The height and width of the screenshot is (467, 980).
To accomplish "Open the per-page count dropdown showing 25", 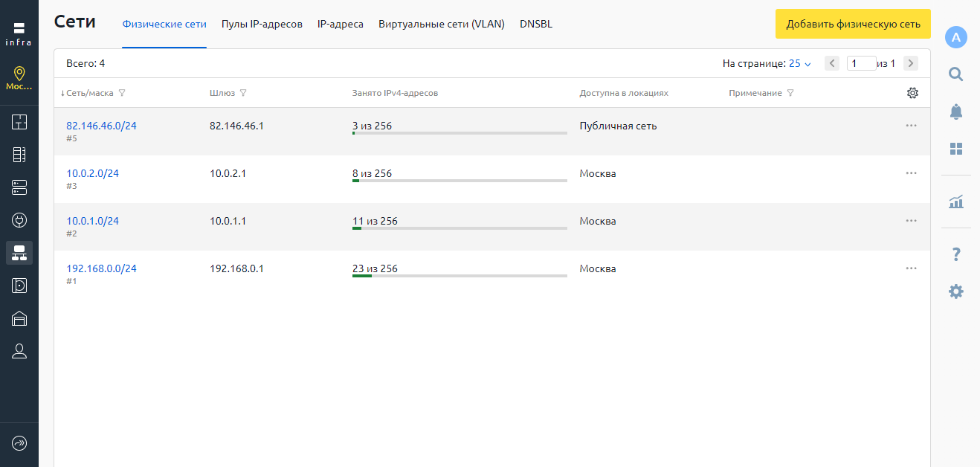I will [799, 64].
